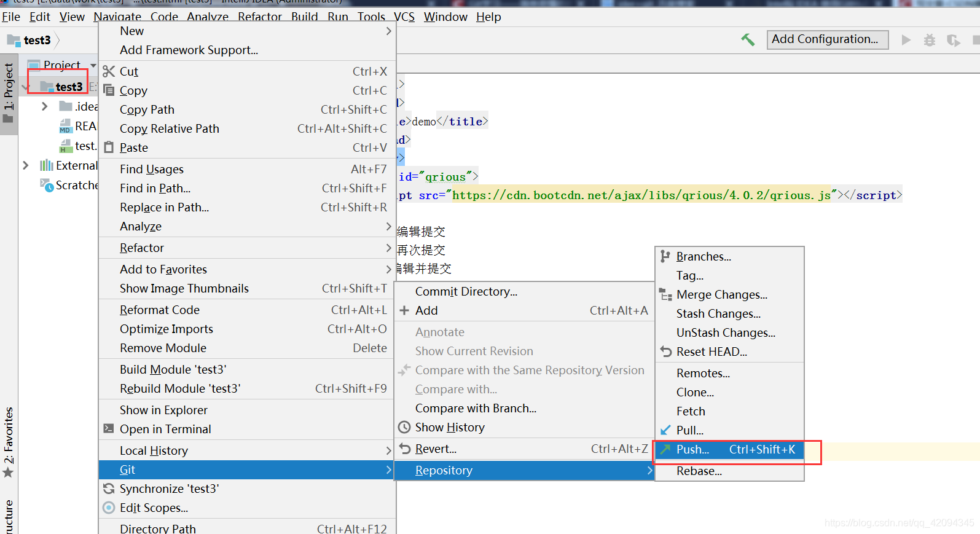Screen dimensions: 980x534
Task: Click the blue Pull arrow icon
Action: pyautogui.click(x=665, y=430)
